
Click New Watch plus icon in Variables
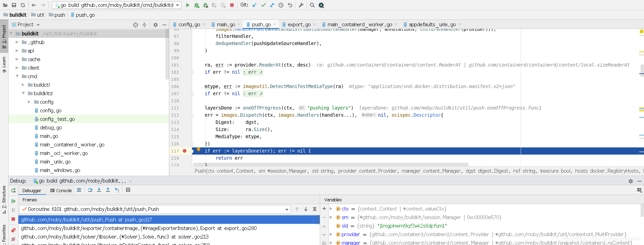[324, 208]
